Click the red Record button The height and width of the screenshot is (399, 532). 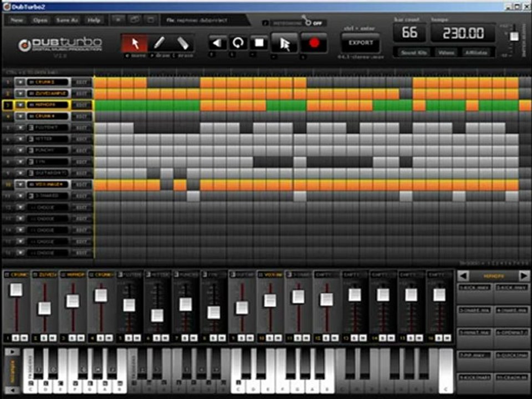[314, 43]
